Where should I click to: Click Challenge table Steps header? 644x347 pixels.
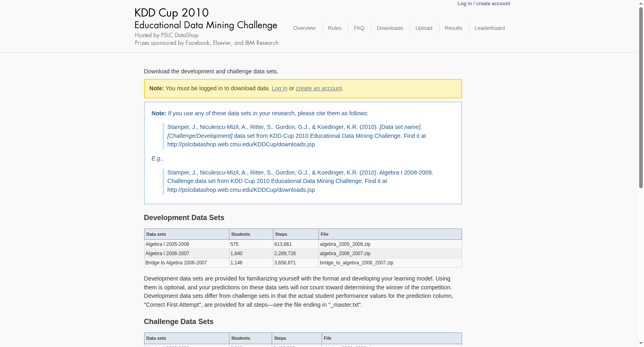click(x=297, y=338)
